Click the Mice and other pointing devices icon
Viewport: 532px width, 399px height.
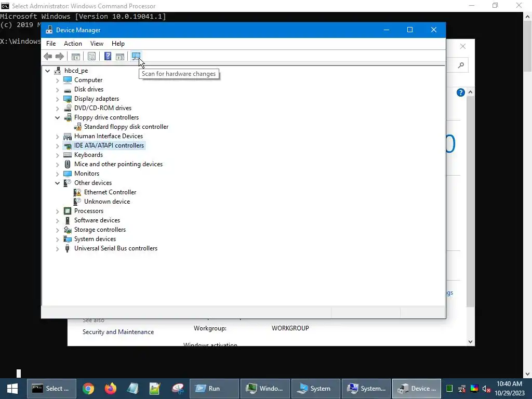tap(68, 164)
